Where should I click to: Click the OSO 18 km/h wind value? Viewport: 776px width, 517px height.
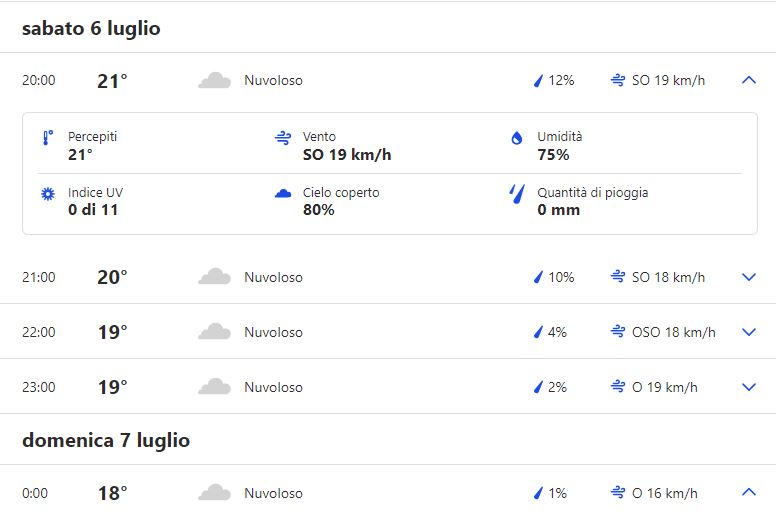coord(674,332)
